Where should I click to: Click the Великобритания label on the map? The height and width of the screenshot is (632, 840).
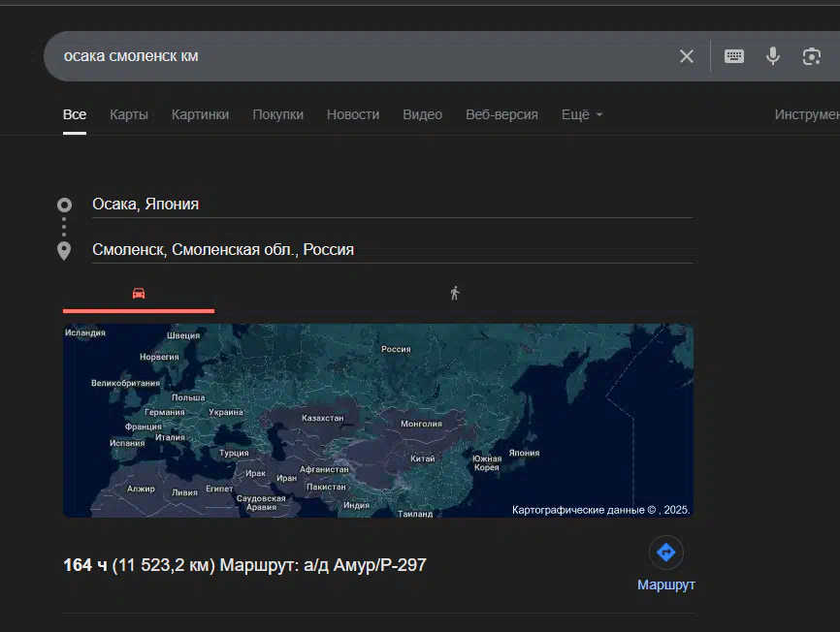[x=125, y=383]
